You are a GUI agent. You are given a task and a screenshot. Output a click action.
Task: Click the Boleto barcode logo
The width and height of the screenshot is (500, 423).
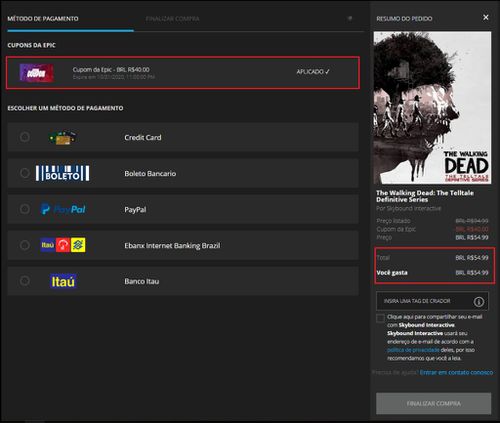pos(62,173)
